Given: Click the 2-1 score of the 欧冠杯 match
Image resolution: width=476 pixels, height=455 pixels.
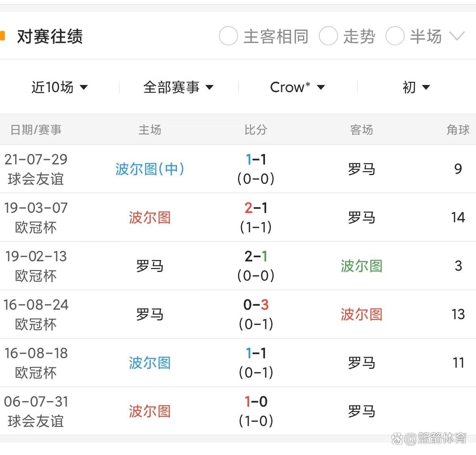Looking at the screenshot, I should coord(256,208).
